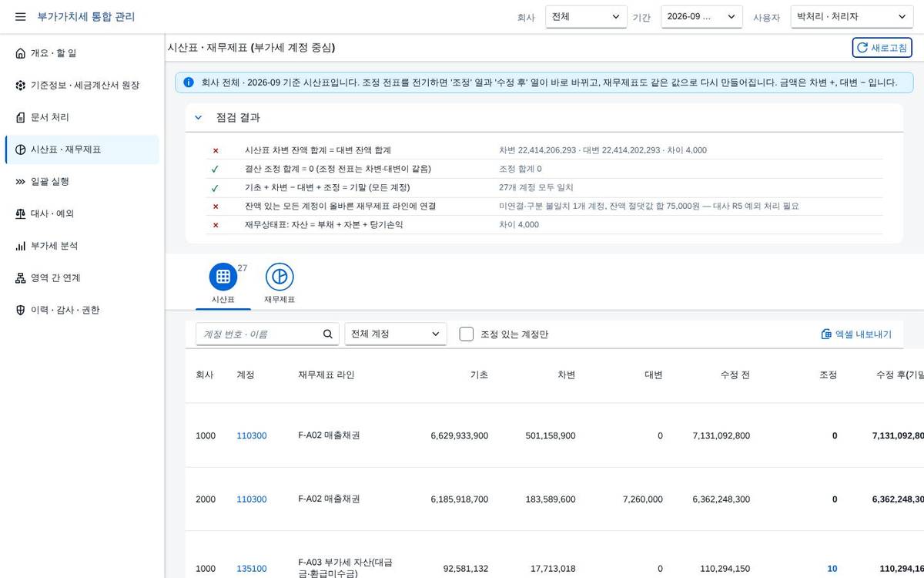The height and width of the screenshot is (578, 924).
Task: Click the 재무제표 라인 column header
Action: (x=326, y=375)
